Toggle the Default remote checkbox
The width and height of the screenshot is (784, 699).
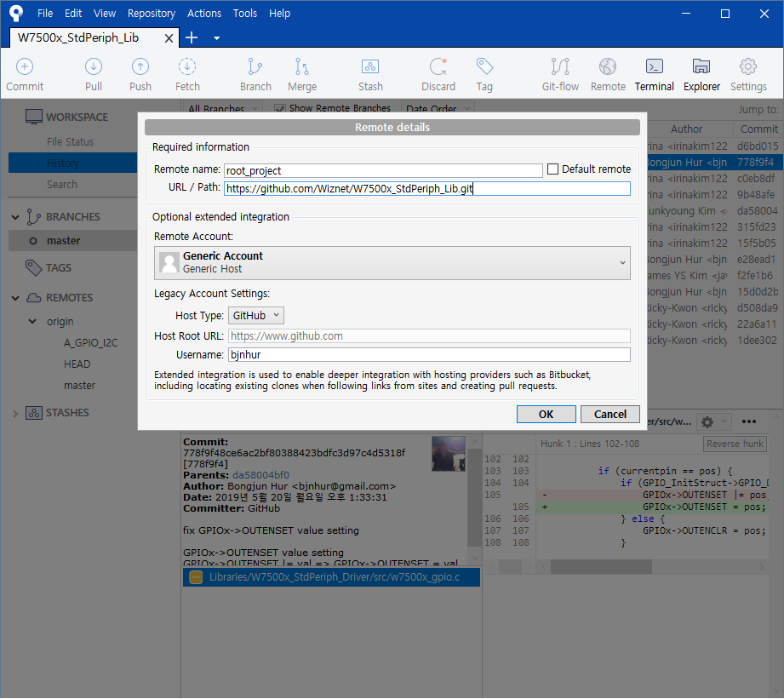(552, 169)
